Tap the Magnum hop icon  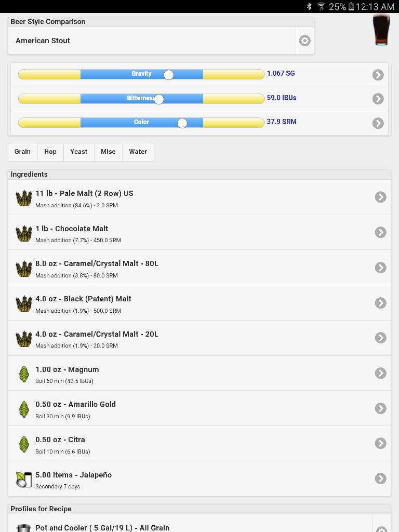24,374
